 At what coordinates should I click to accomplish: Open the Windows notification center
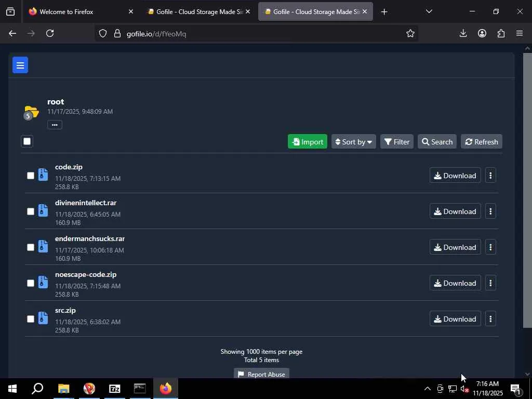coord(516,389)
